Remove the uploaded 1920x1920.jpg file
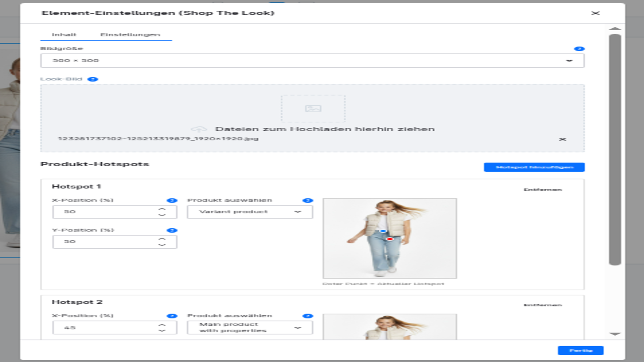Image resolution: width=644 pixels, height=362 pixels. (562, 139)
